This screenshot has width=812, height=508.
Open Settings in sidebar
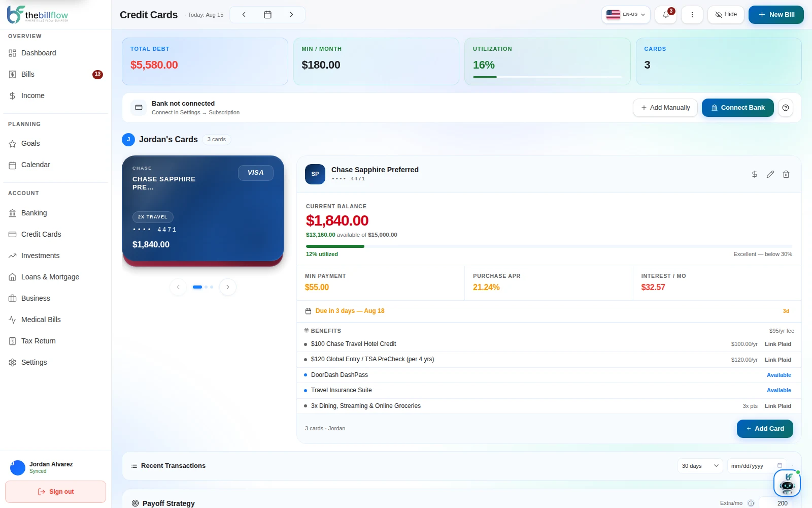point(56,362)
